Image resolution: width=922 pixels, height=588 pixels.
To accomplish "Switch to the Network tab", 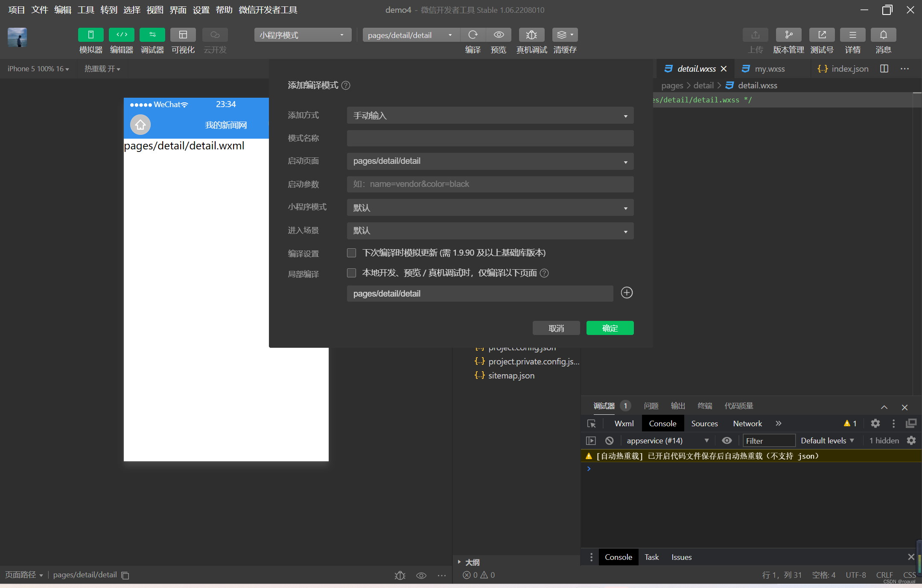I will tap(747, 423).
